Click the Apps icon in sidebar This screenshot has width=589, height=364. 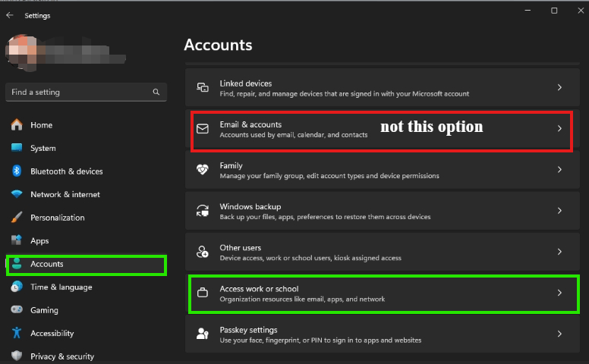17,240
